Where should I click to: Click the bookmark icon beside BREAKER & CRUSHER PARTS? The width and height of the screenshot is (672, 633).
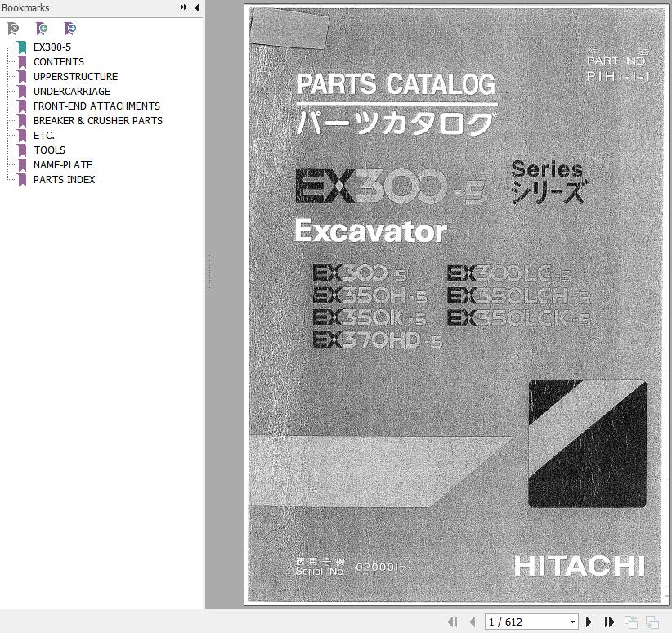tap(22, 120)
